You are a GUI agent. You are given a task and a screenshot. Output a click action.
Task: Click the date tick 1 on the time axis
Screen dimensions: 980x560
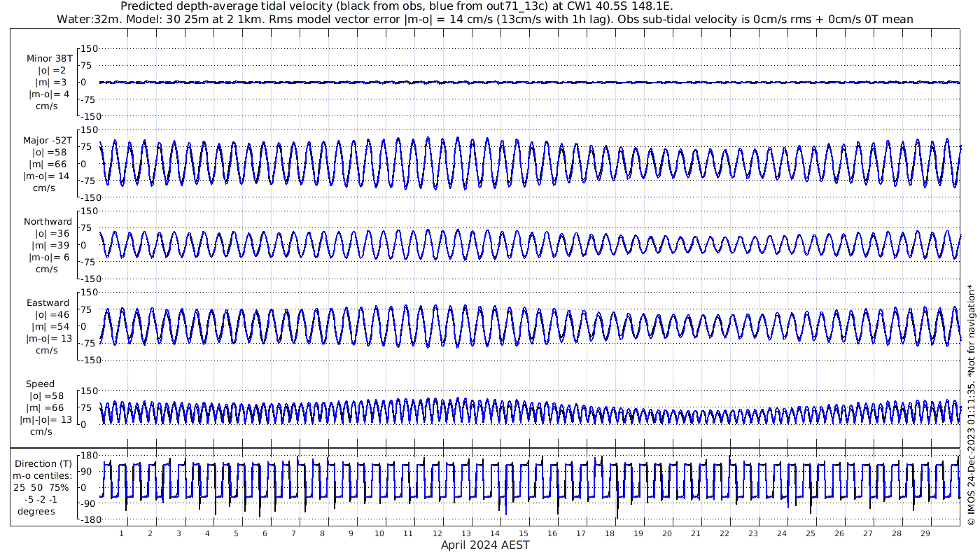point(122,533)
